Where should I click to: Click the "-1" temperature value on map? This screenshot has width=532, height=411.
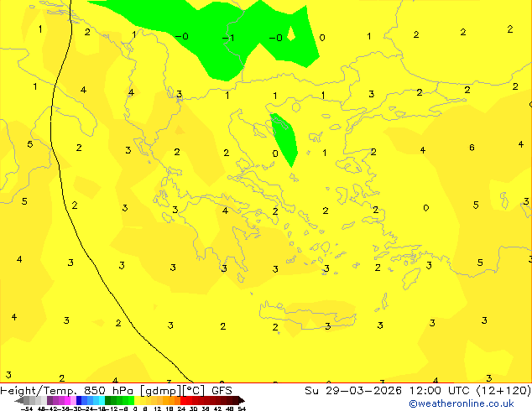coord(228,38)
